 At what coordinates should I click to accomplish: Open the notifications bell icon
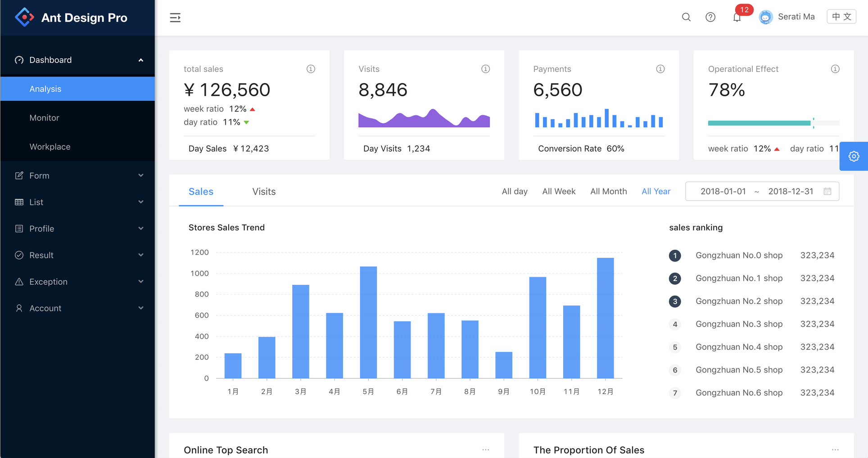click(737, 18)
